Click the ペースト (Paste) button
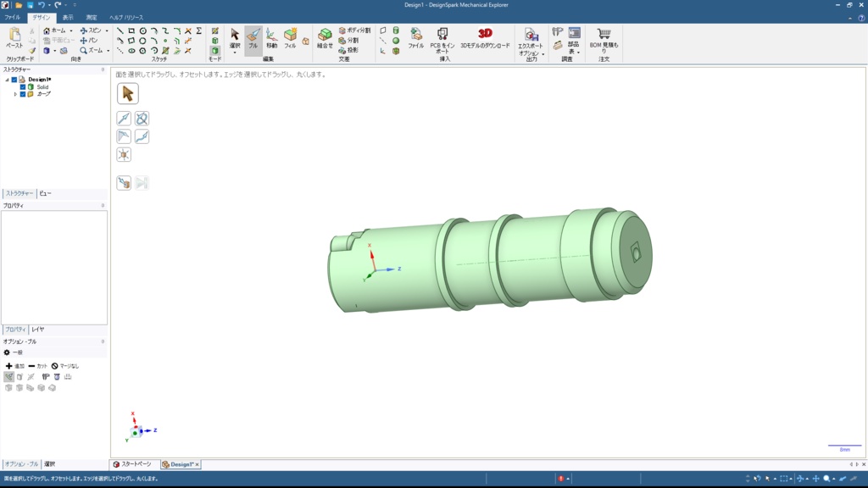 pos(14,39)
